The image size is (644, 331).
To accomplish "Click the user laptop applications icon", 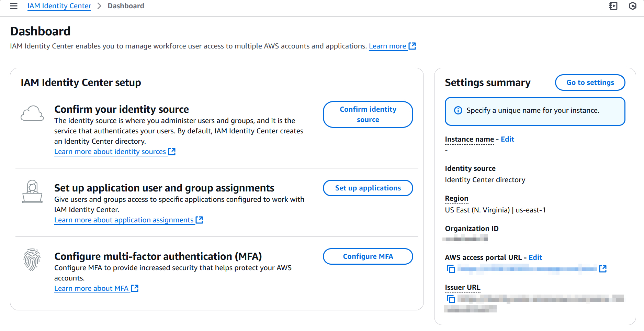I will coord(32,192).
